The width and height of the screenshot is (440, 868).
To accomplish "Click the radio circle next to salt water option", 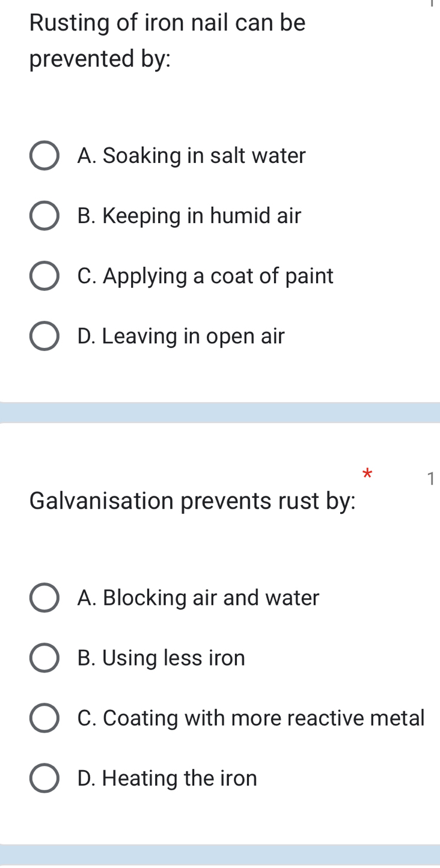I will coord(44,155).
